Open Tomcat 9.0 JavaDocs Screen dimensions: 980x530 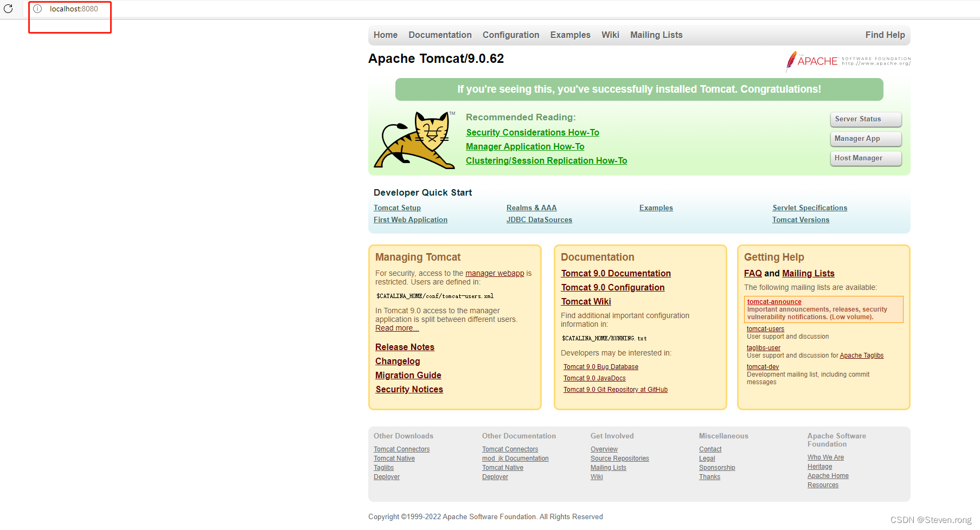[594, 378]
